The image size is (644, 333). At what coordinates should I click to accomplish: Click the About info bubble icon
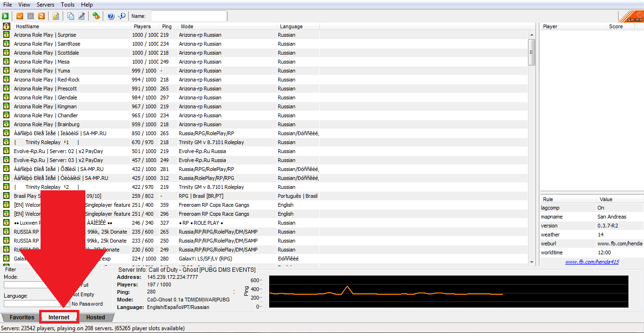click(x=122, y=16)
